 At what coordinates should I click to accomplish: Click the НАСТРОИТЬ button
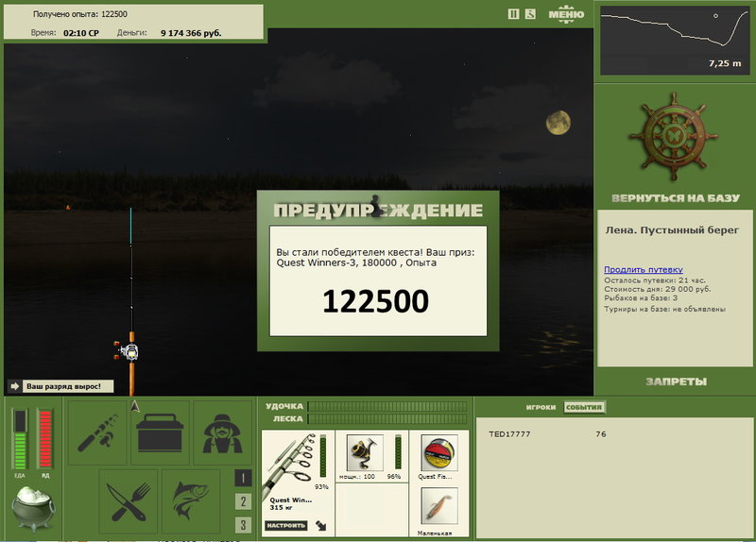286,526
